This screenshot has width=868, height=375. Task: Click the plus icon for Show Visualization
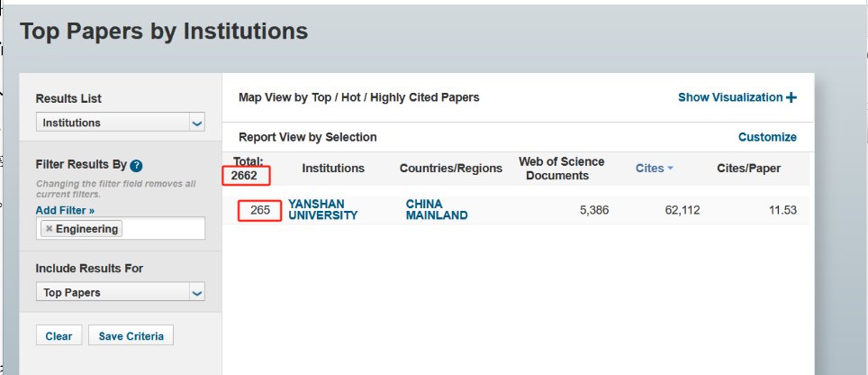(x=791, y=97)
